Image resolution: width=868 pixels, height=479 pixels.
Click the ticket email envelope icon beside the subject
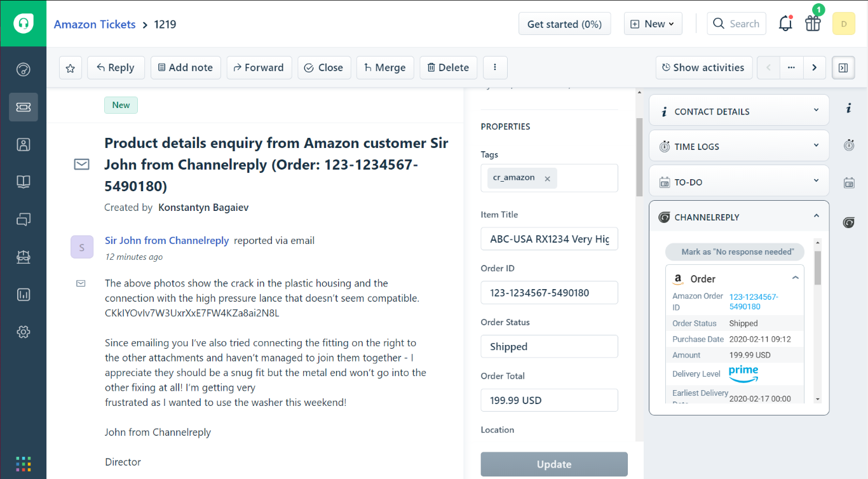(x=81, y=165)
